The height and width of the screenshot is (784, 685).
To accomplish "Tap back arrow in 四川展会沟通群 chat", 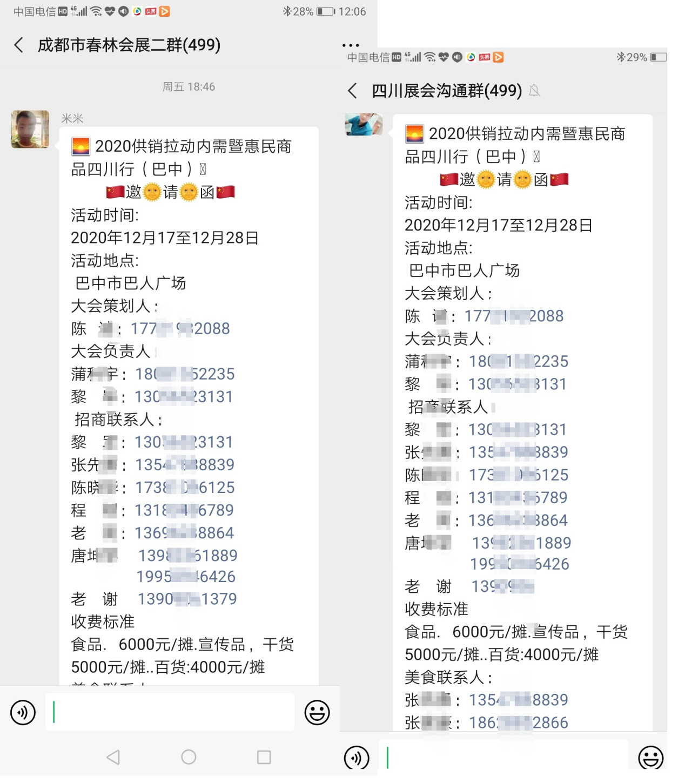I will [353, 91].
